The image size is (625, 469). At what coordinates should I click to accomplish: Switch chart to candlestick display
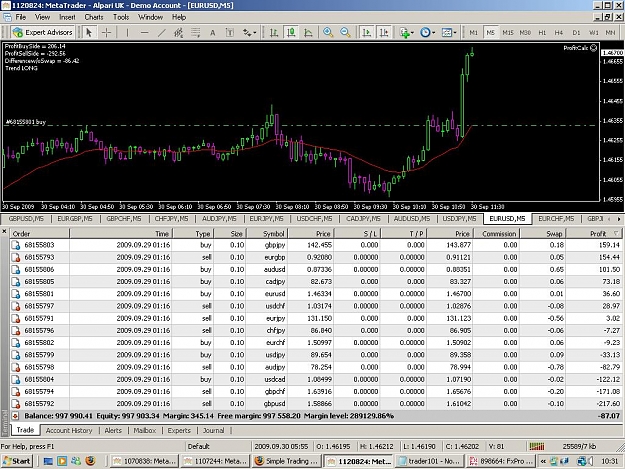[x=291, y=32]
